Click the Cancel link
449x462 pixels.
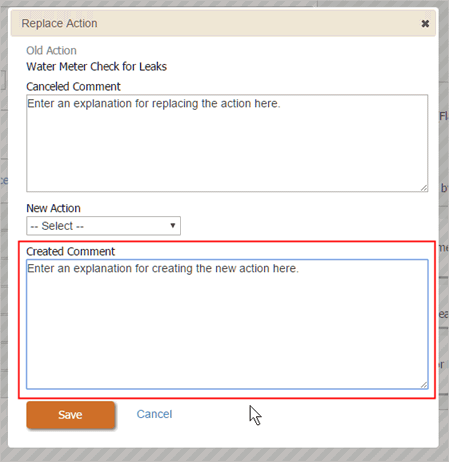[154, 414]
